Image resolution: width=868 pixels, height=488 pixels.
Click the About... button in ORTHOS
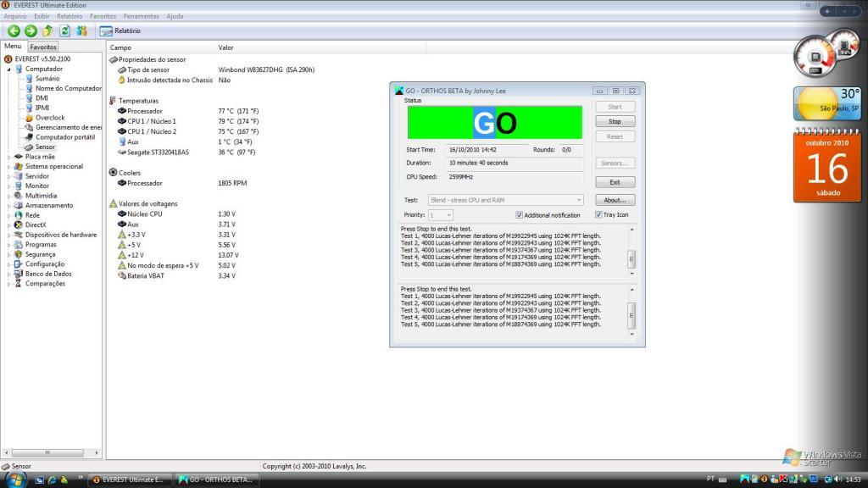point(615,200)
